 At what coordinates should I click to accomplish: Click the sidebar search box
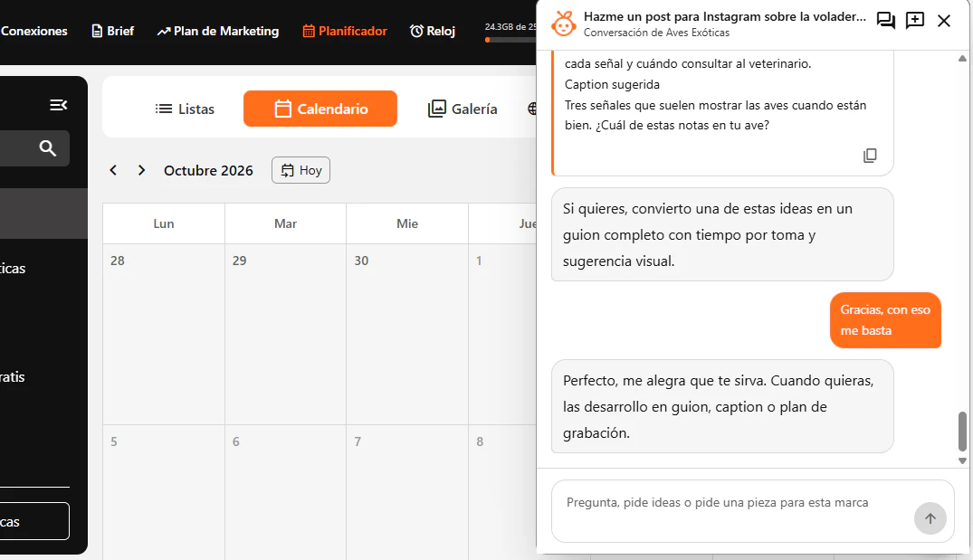click(34, 148)
